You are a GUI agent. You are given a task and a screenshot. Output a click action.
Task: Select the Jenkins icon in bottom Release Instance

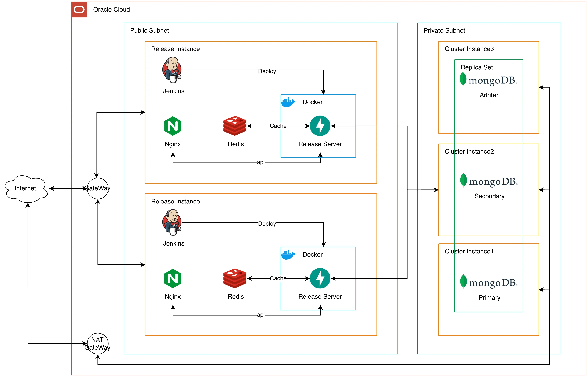172,222
